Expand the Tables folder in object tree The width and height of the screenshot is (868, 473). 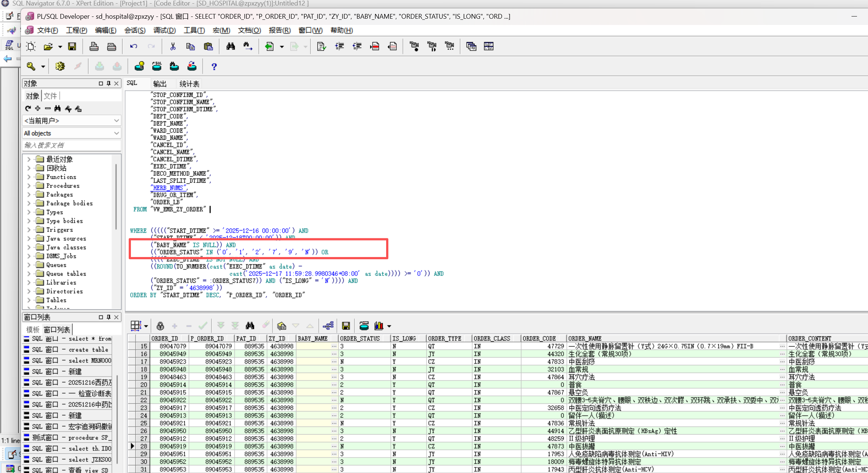29,300
